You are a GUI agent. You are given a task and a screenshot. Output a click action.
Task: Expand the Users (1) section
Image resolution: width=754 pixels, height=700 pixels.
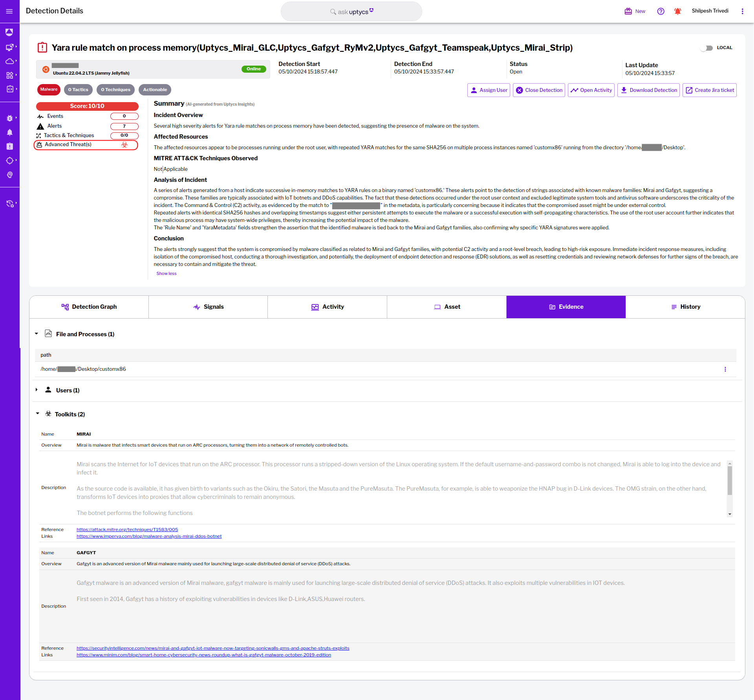pos(37,390)
